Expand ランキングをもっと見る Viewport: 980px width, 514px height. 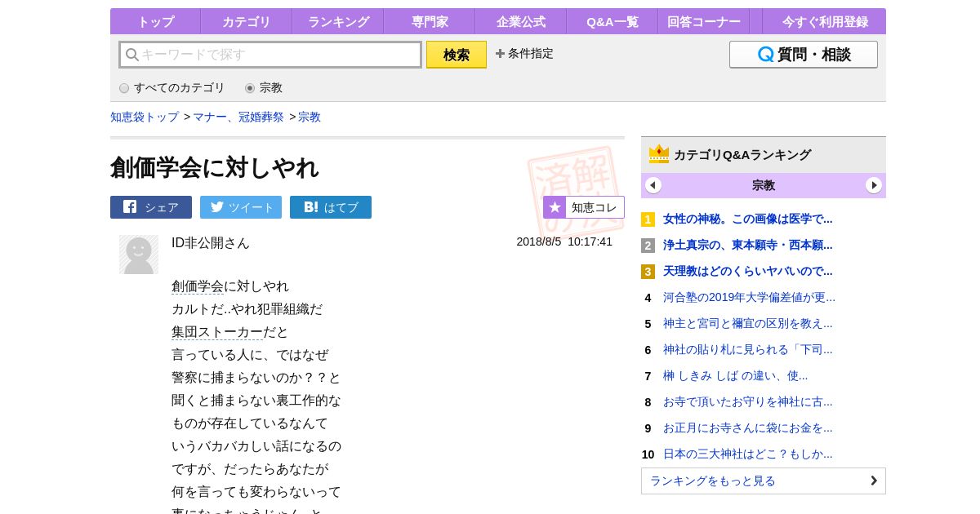[763, 481]
